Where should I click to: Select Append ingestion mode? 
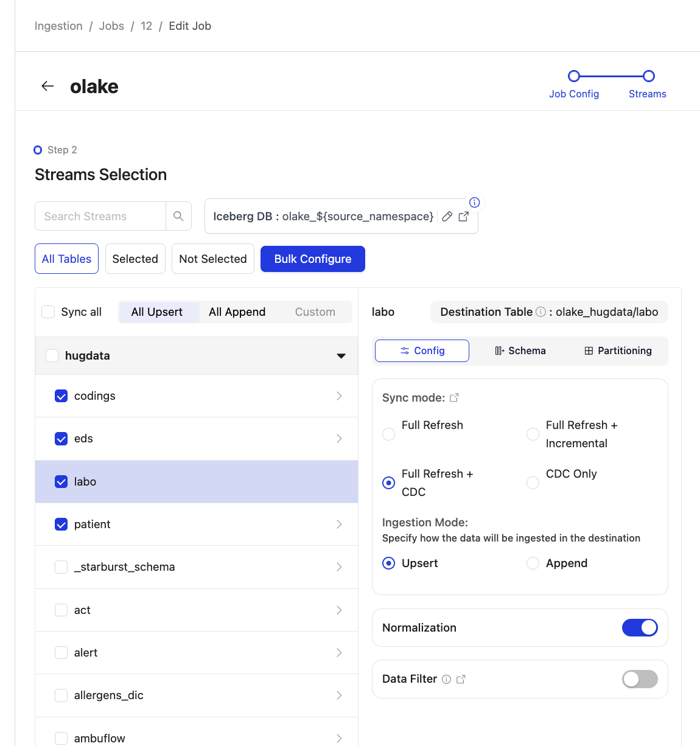(x=533, y=563)
